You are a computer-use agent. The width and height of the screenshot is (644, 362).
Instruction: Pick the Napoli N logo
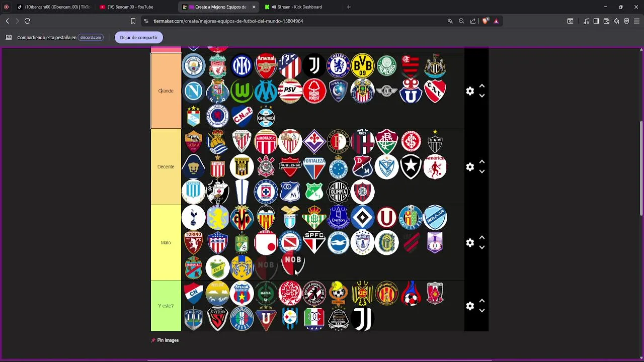194,91
